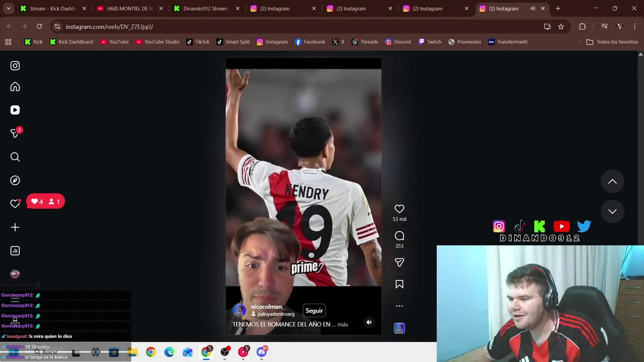Open own profile avatar in sidebar
644x362 pixels.
pyautogui.click(x=15, y=274)
